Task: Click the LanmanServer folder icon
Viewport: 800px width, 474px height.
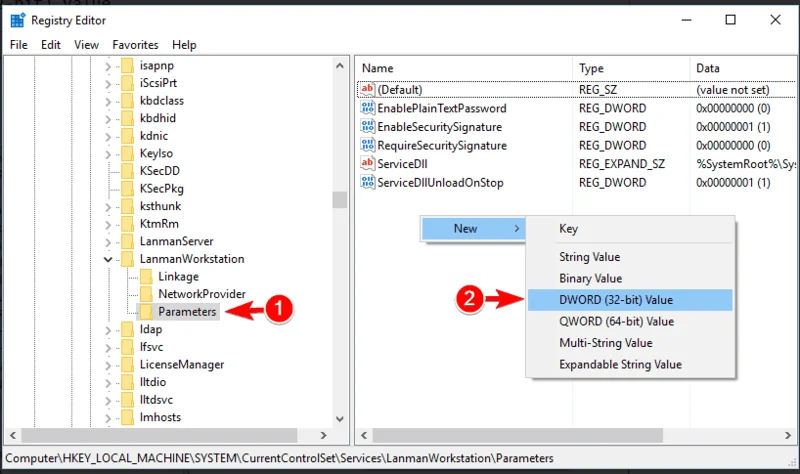Action: 128,241
